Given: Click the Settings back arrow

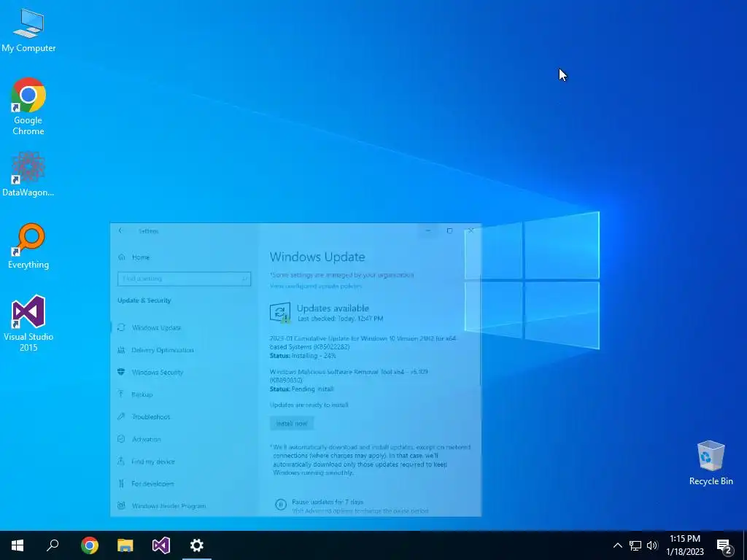Looking at the screenshot, I should pyautogui.click(x=120, y=230).
